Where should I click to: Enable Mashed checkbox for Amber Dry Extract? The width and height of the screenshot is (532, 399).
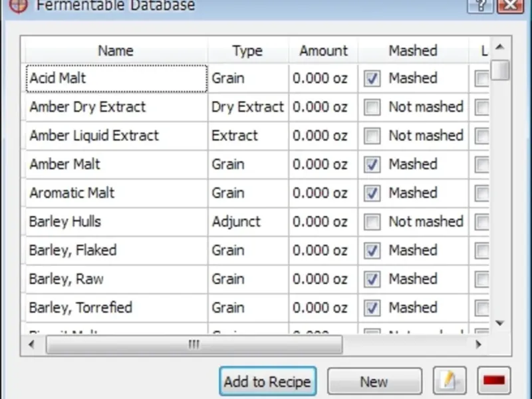(x=372, y=107)
